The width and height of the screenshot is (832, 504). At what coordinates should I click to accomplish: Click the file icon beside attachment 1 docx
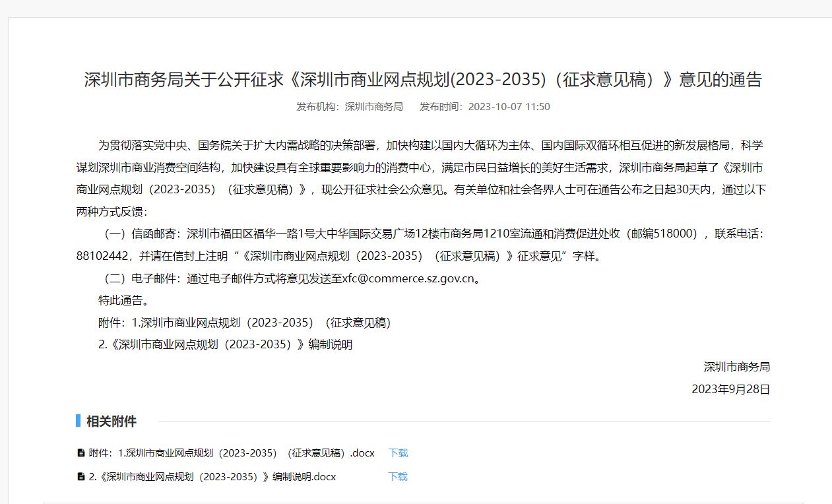(x=81, y=453)
